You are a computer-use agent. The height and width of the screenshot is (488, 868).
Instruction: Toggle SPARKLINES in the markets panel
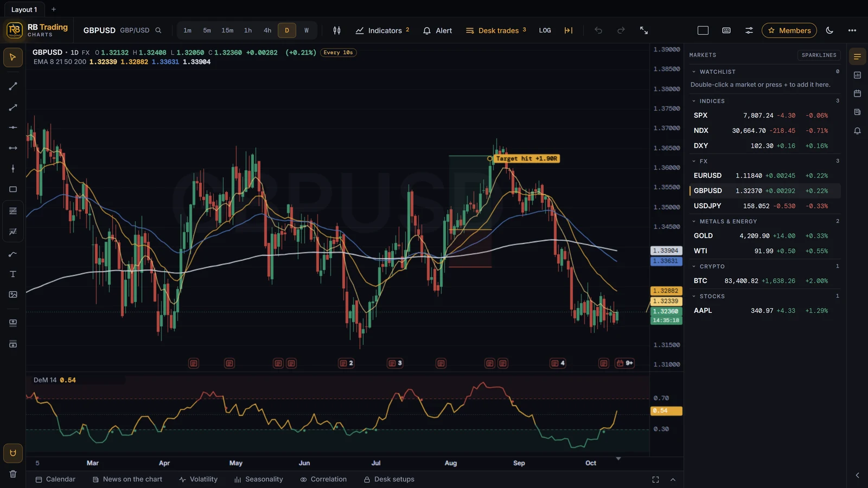pos(819,55)
